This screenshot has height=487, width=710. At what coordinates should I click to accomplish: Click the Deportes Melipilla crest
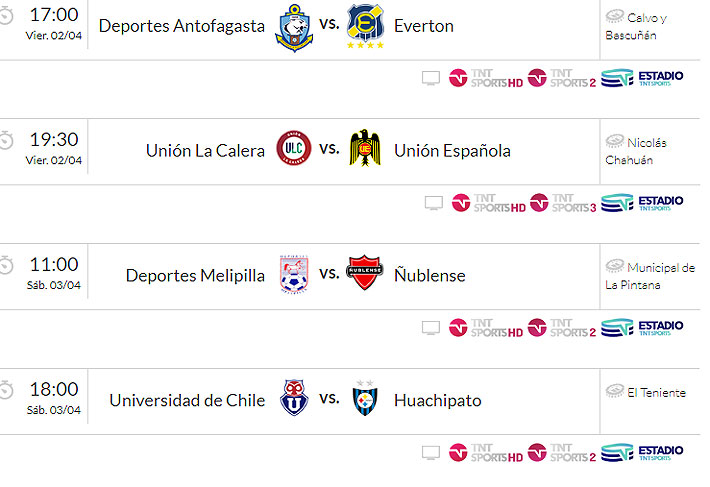pyautogui.click(x=294, y=274)
